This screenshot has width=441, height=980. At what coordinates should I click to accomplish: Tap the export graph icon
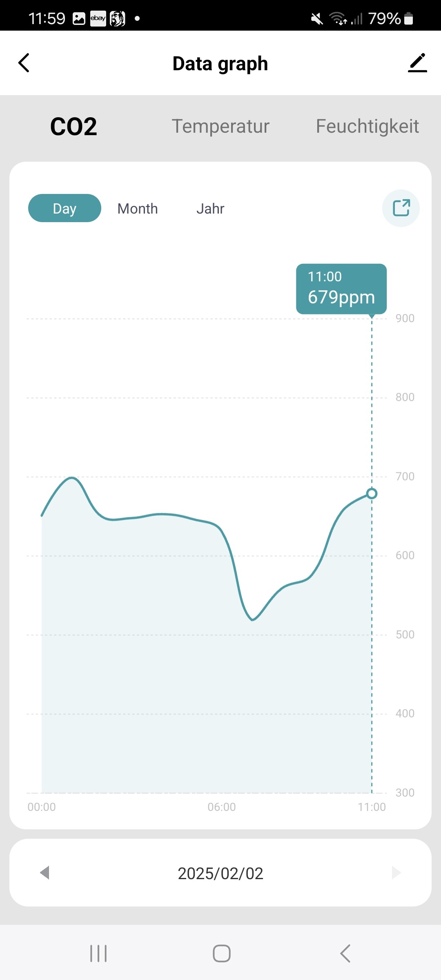[x=401, y=208]
